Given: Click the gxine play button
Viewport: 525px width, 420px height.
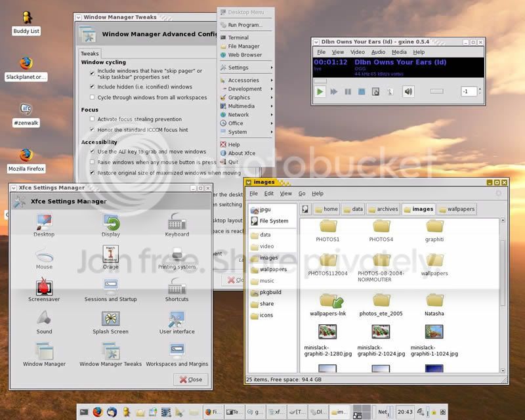Looking at the screenshot, I should coord(320,91).
